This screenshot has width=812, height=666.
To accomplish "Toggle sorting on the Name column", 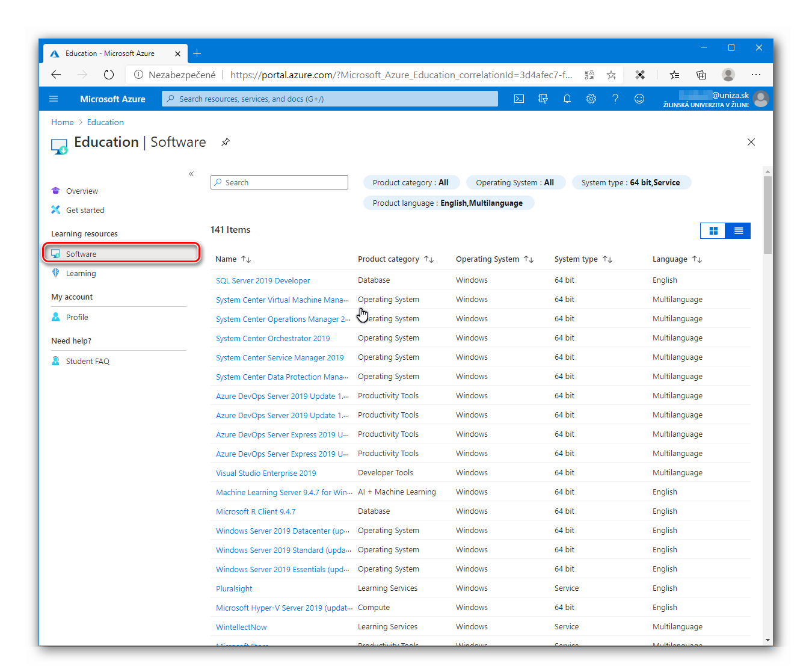I will point(247,259).
